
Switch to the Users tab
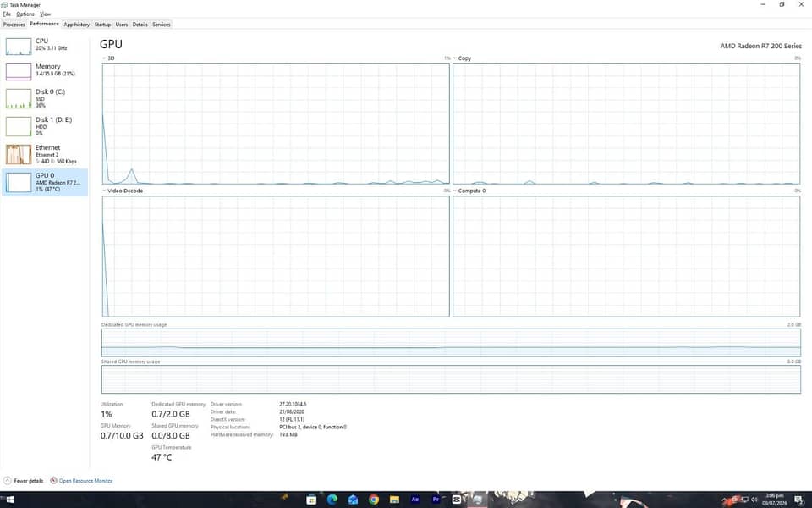tap(122, 25)
